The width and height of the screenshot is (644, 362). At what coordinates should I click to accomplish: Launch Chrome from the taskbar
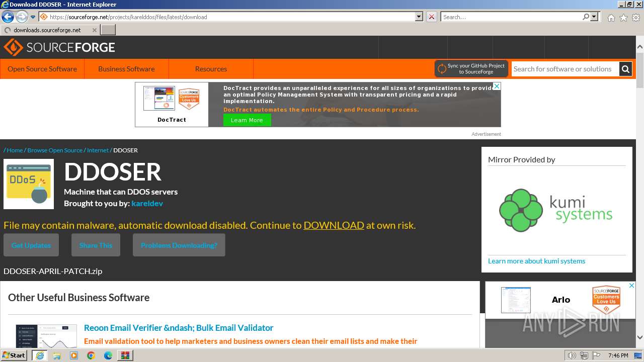pos(91,355)
